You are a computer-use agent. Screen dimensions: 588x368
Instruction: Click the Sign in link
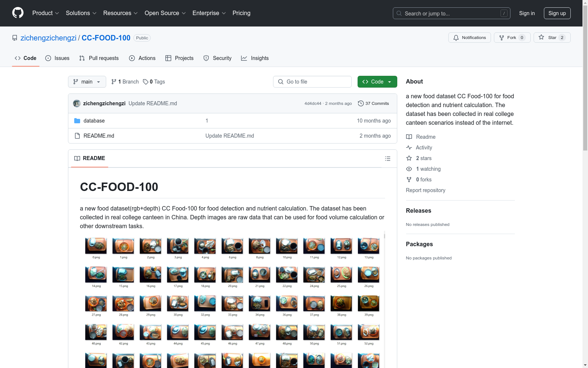click(x=527, y=13)
